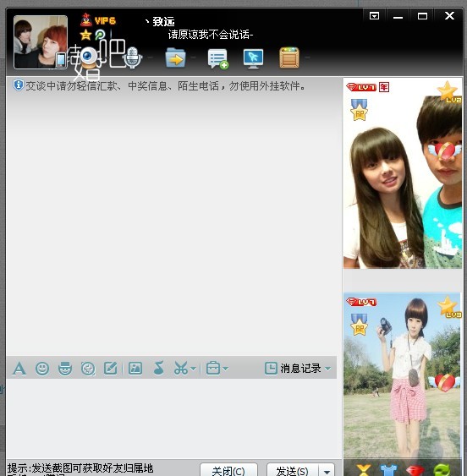Open the magic emoticon hat-face icon
This screenshot has height=476, width=467.
[x=65, y=369]
